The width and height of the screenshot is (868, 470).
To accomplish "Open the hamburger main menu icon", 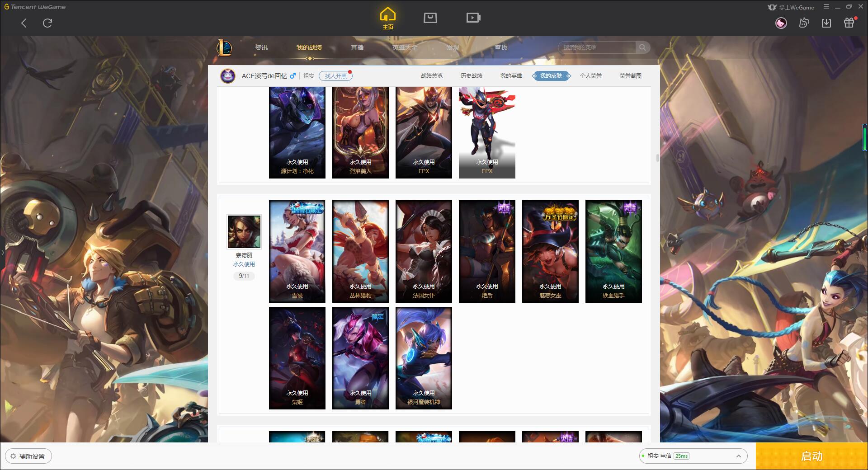I will 826,7.
